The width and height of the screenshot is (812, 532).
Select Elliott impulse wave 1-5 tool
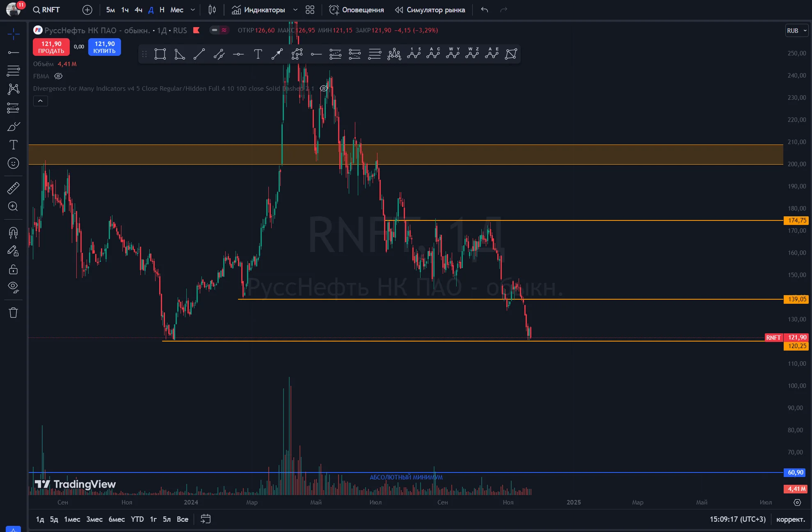coord(414,53)
